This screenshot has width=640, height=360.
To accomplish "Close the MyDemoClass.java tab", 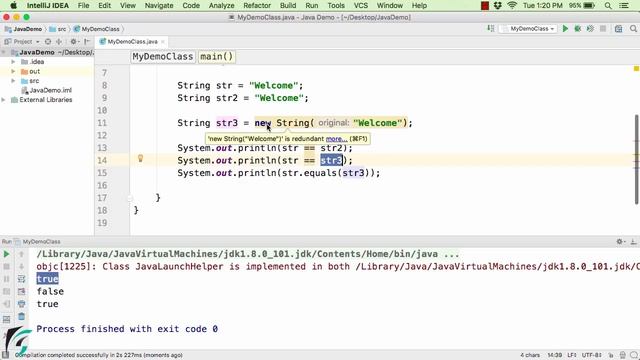I will coord(163,42).
